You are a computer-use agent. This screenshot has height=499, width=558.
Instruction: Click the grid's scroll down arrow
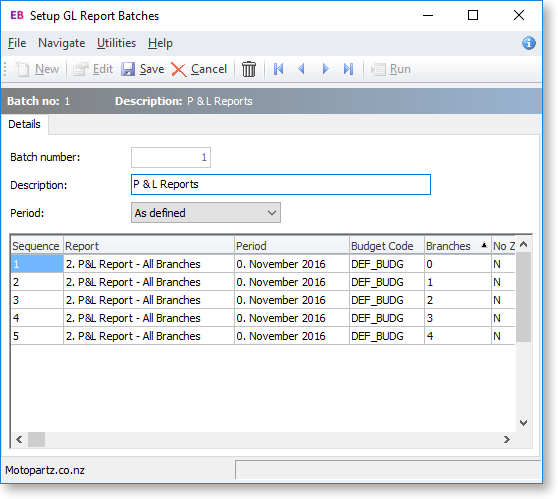(x=523, y=423)
